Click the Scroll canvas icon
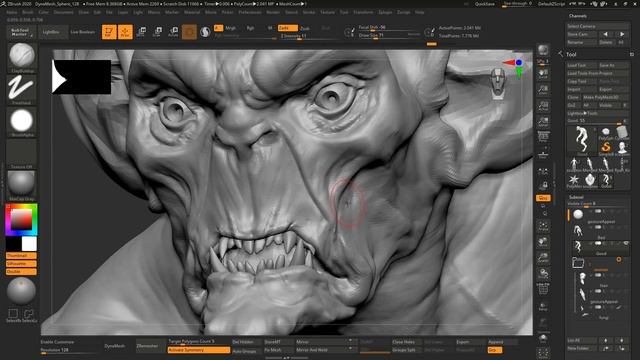The height and width of the screenshot is (360, 640). click(543, 74)
